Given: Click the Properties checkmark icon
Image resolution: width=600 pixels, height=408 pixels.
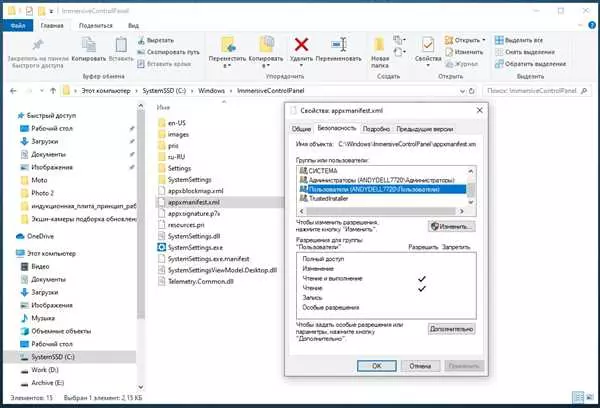Looking at the screenshot, I should click(427, 45).
